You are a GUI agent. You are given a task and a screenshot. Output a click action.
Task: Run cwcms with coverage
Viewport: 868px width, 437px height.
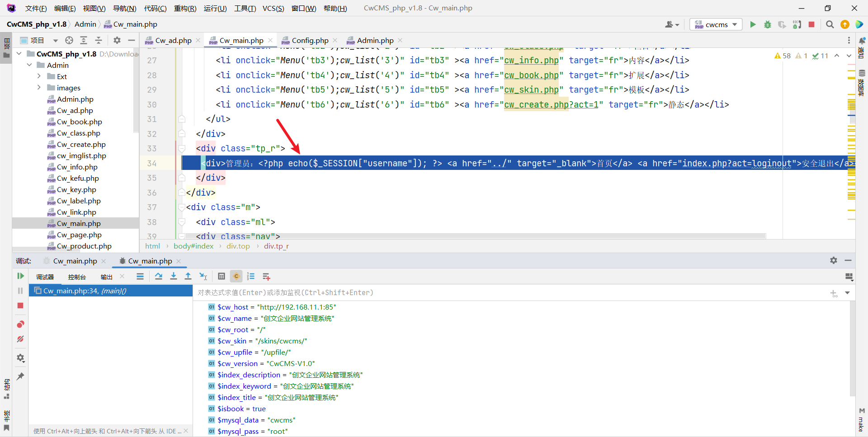tap(782, 24)
